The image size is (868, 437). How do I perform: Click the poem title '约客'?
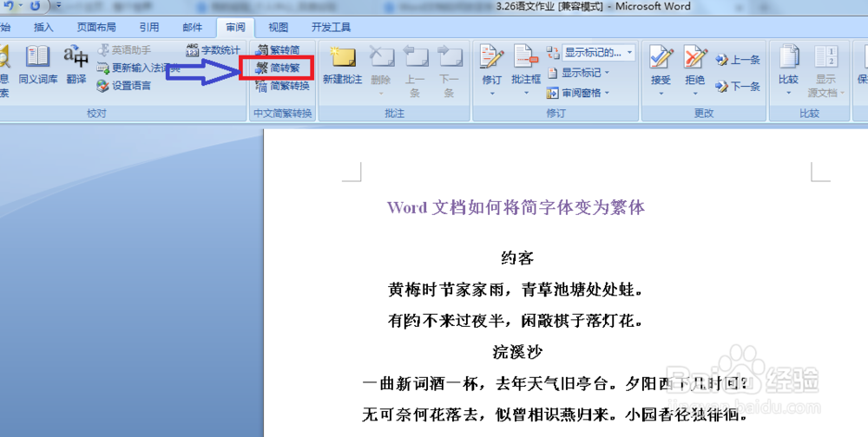click(516, 258)
